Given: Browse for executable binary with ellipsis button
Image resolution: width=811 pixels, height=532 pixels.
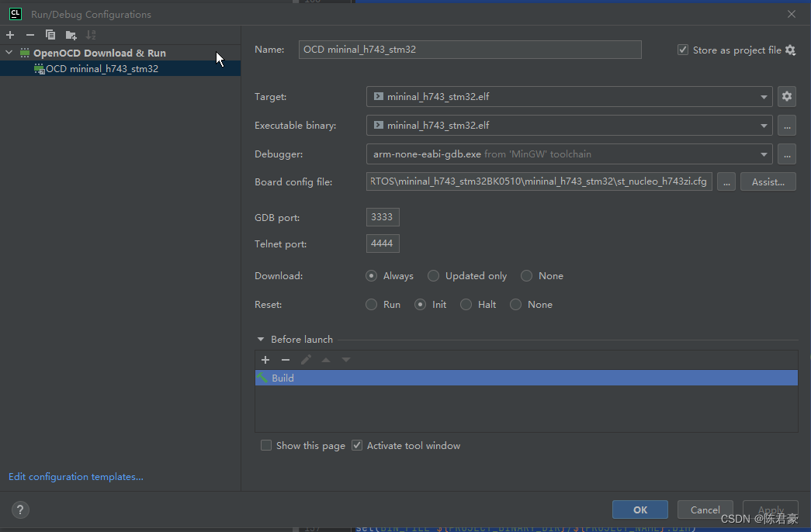Looking at the screenshot, I should coord(787,126).
